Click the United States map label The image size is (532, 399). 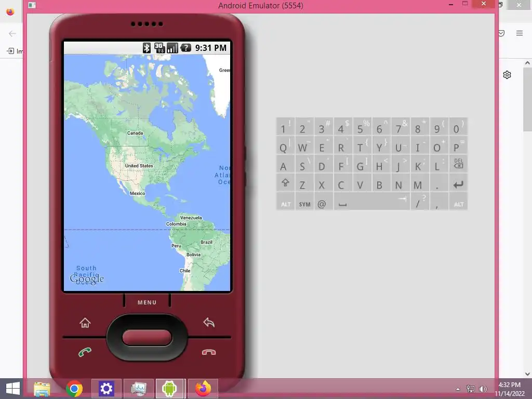(139, 166)
